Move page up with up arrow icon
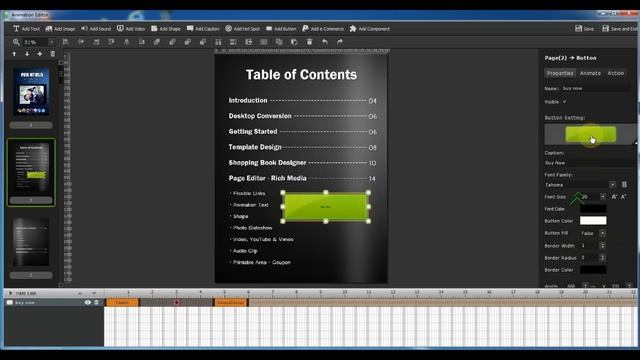The width and height of the screenshot is (640, 360). click(x=14, y=54)
